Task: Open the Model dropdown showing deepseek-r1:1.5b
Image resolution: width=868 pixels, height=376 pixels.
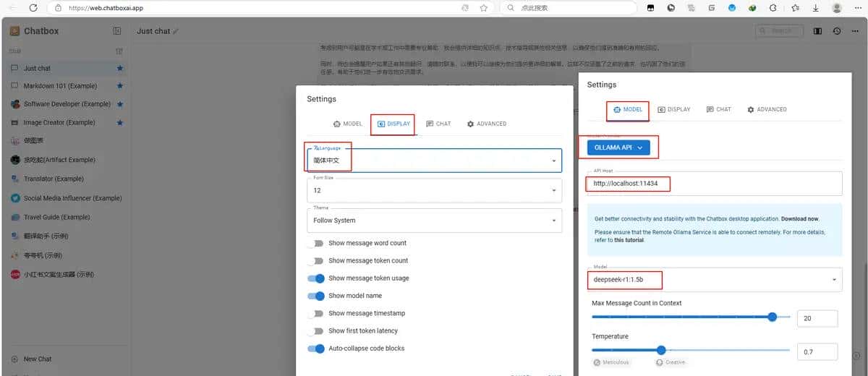Action: click(x=714, y=279)
